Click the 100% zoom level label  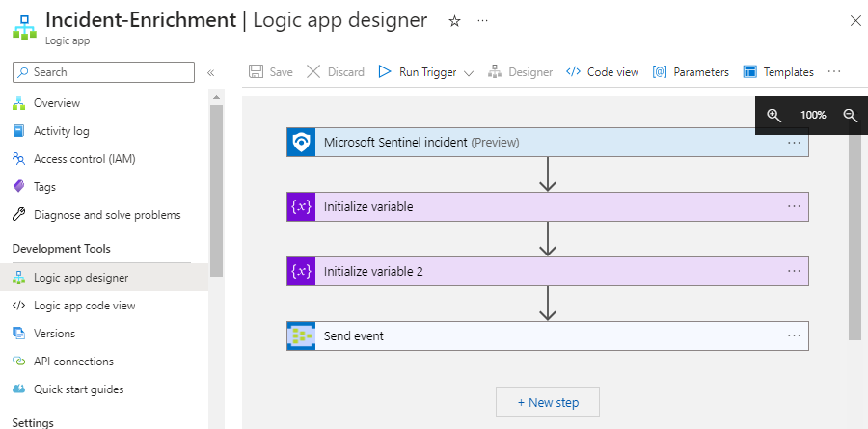(x=813, y=115)
